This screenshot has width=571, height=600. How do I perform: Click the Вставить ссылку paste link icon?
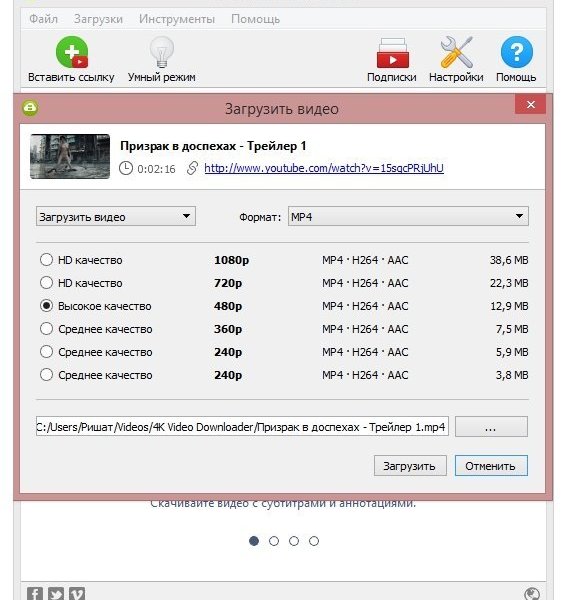[x=72, y=52]
